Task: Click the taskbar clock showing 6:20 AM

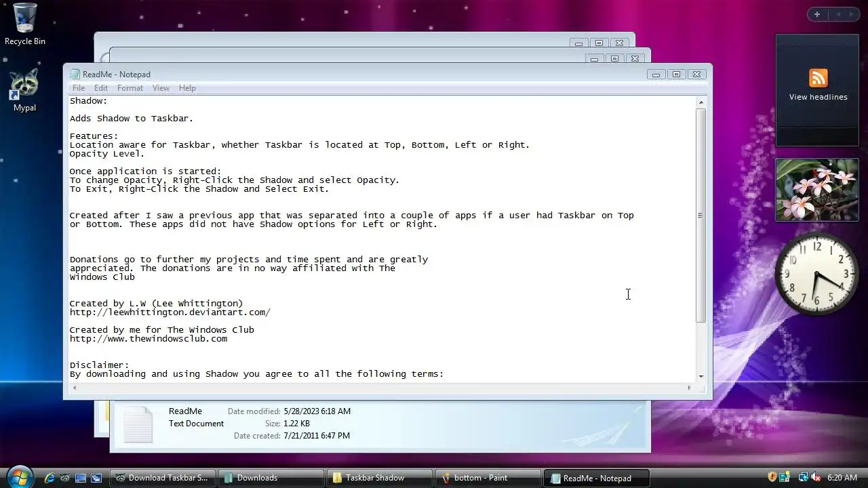Action: pos(842,478)
